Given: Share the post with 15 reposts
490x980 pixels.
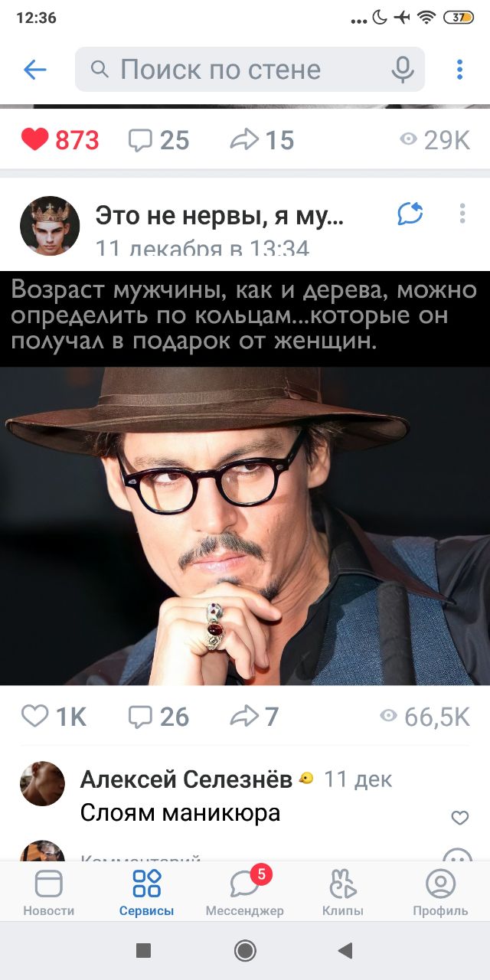Looking at the screenshot, I should click(x=262, y=139).
